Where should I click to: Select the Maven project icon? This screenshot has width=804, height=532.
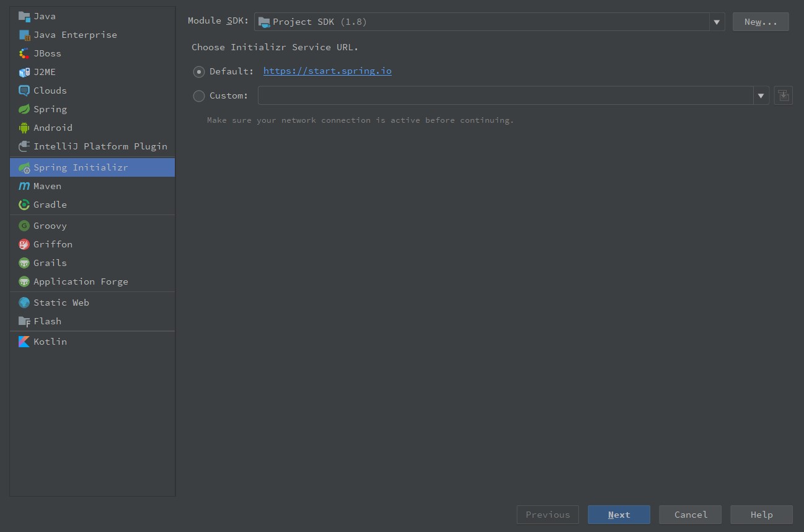click(x=24, y=186)
